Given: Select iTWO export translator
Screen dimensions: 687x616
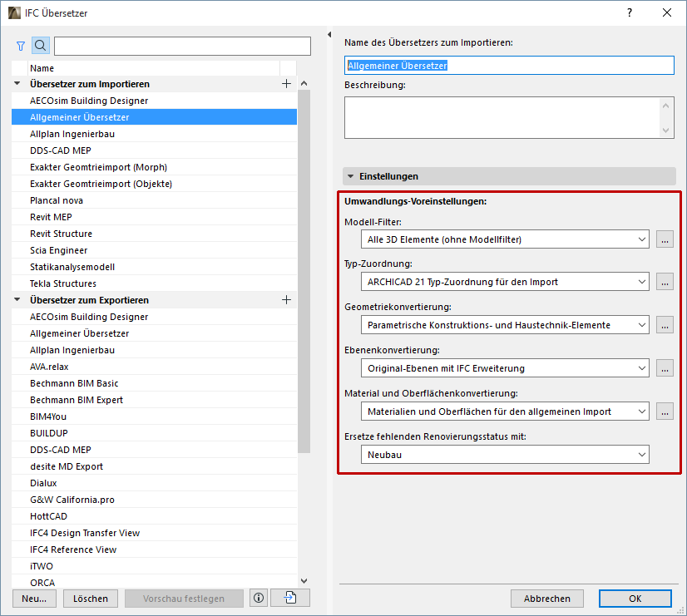Looking at the screenshot, I should pos(154,566).
